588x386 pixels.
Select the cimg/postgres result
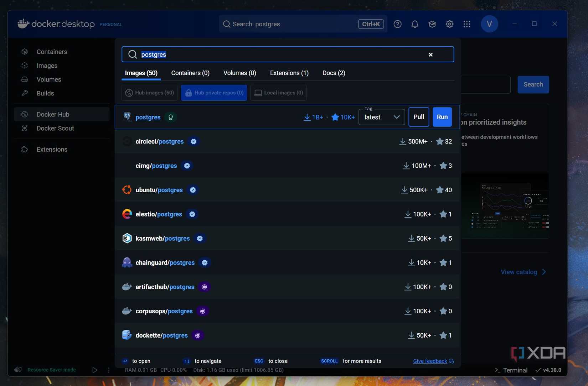coord(287,166)
